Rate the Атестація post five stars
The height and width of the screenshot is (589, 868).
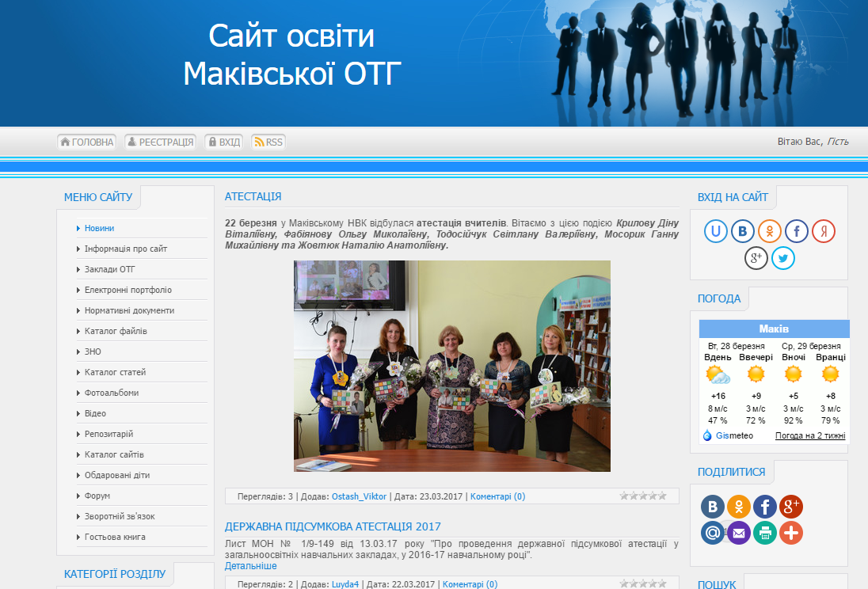tap(662, 496)
